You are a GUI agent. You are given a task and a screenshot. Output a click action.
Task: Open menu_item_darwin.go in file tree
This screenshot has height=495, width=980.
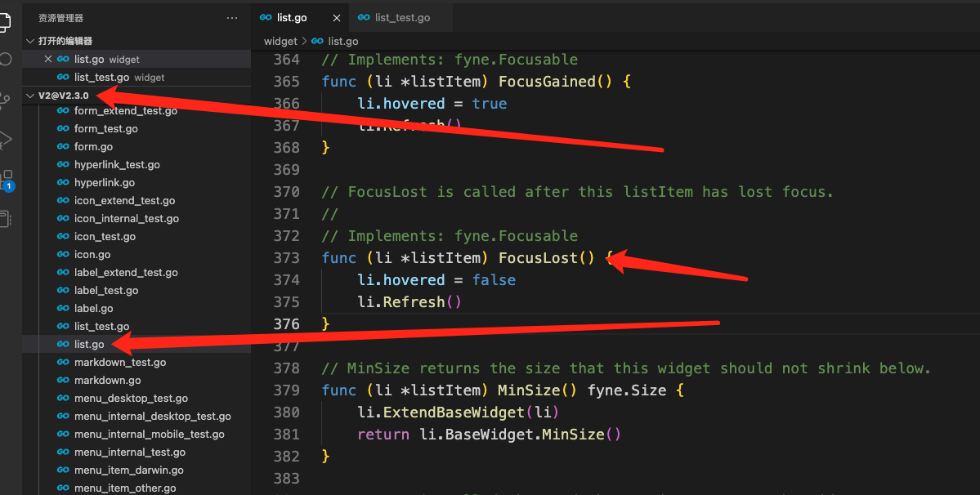click(x=129, y=470)
